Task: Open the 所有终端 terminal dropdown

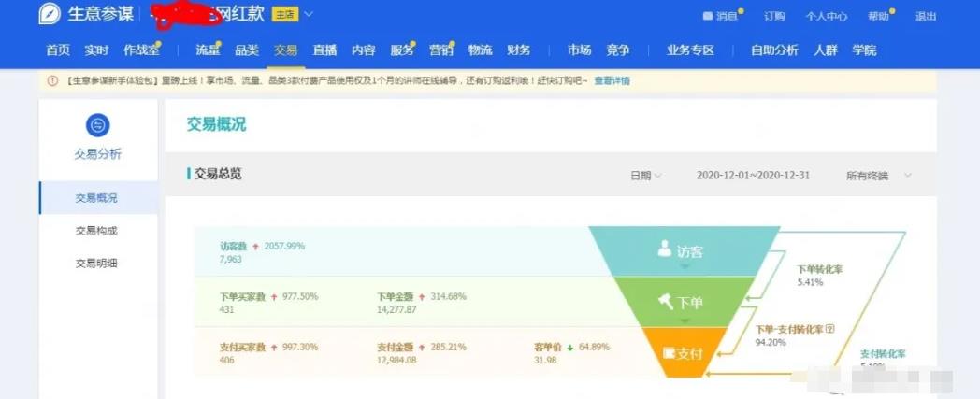Action: point(879,176)
